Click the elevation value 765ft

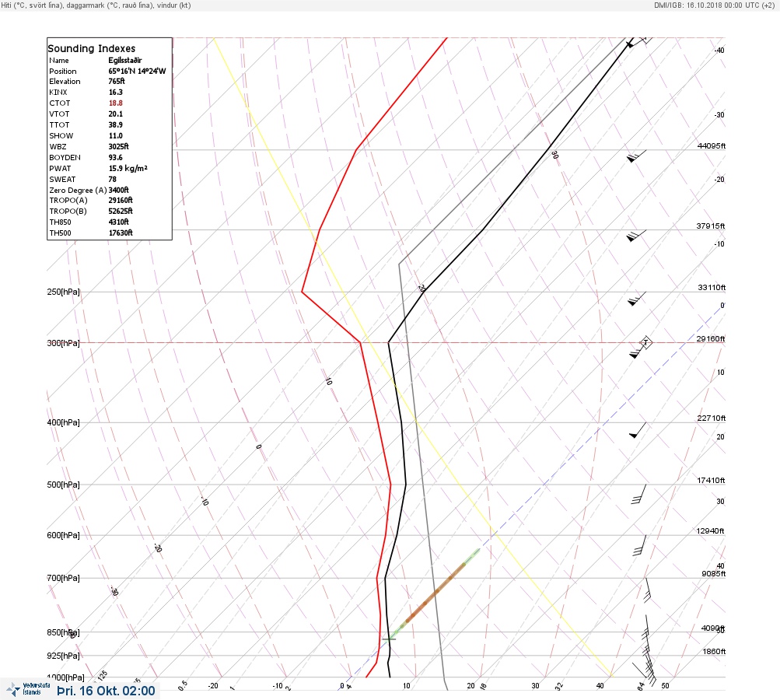(x=117, y=81)
